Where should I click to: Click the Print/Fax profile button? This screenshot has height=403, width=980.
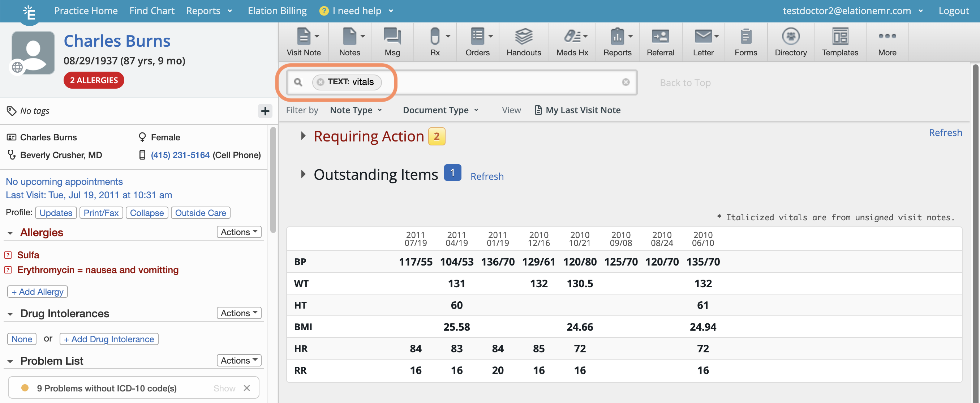101,213
